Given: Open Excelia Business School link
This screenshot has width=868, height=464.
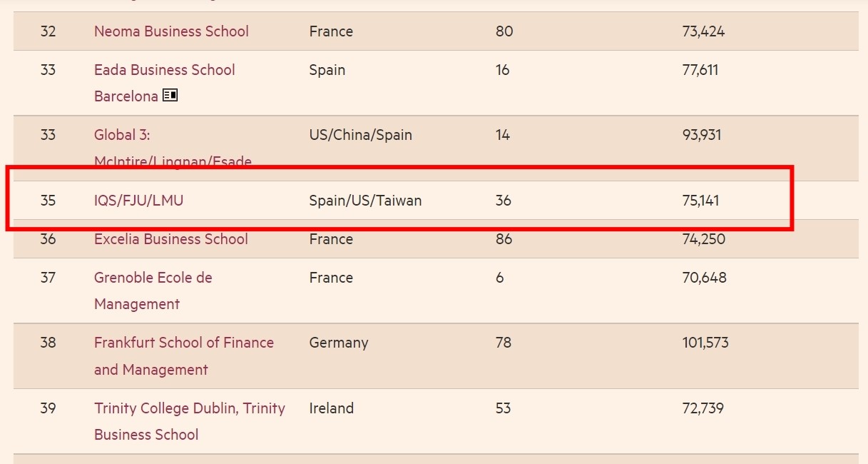Looking at the screenshot, I should coord(171,239).
